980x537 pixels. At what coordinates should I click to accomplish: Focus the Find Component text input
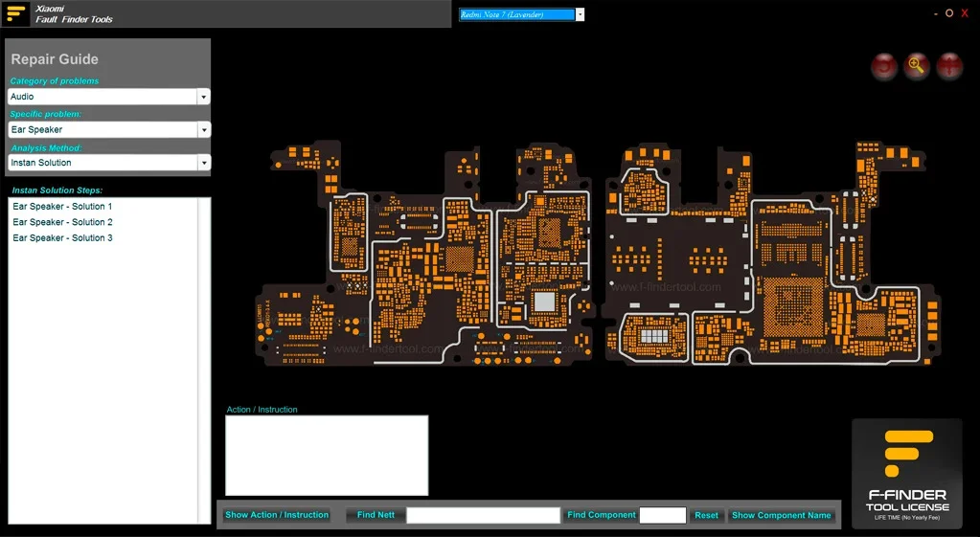point(663,515)
